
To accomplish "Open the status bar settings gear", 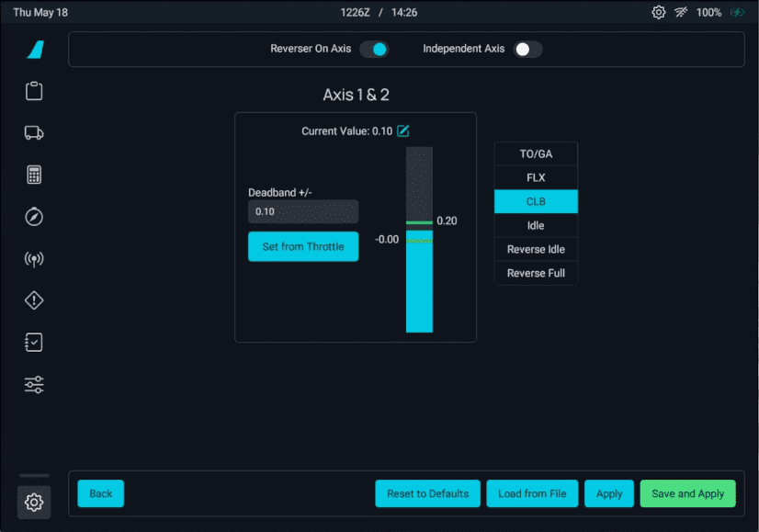I will coord(658,13).
